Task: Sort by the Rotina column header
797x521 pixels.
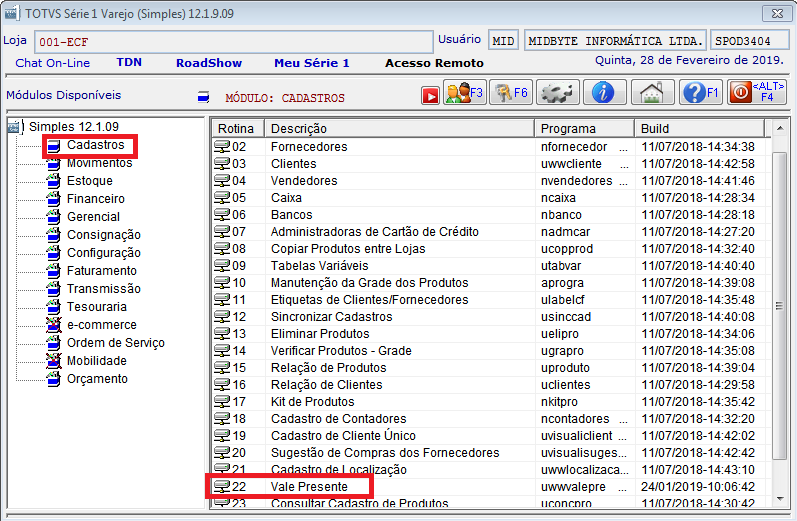Action: point(238,129)
